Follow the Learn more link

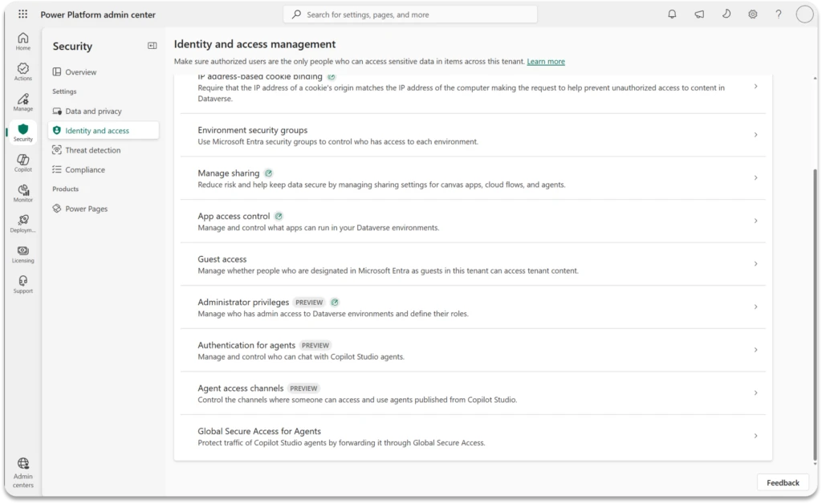tap(546, 61)
